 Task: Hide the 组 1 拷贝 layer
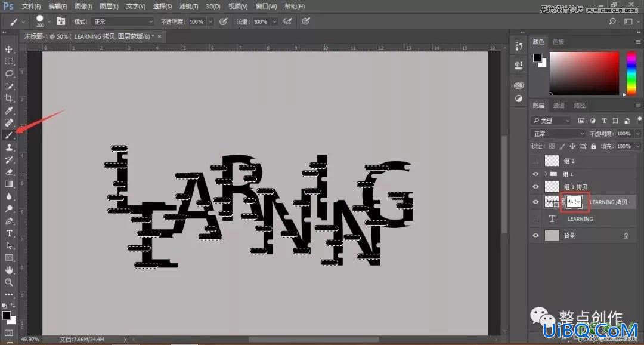point(535,187)
